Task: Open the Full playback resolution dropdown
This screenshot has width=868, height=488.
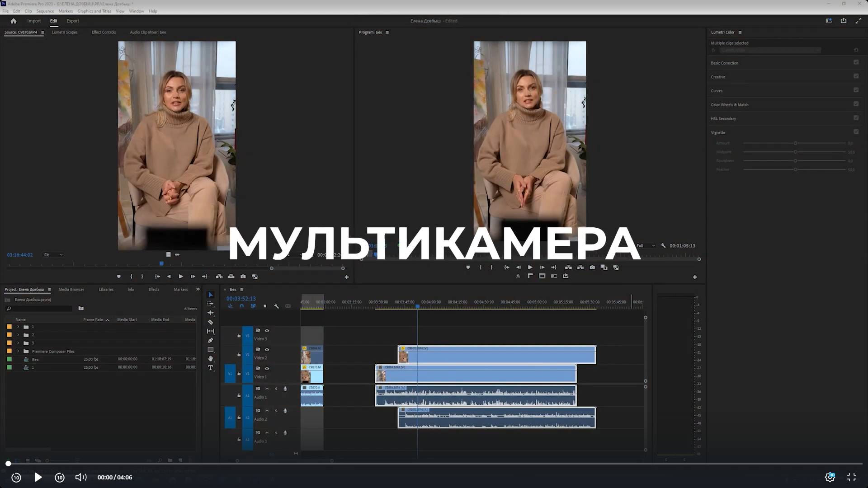Action: (x=646, y=246)
